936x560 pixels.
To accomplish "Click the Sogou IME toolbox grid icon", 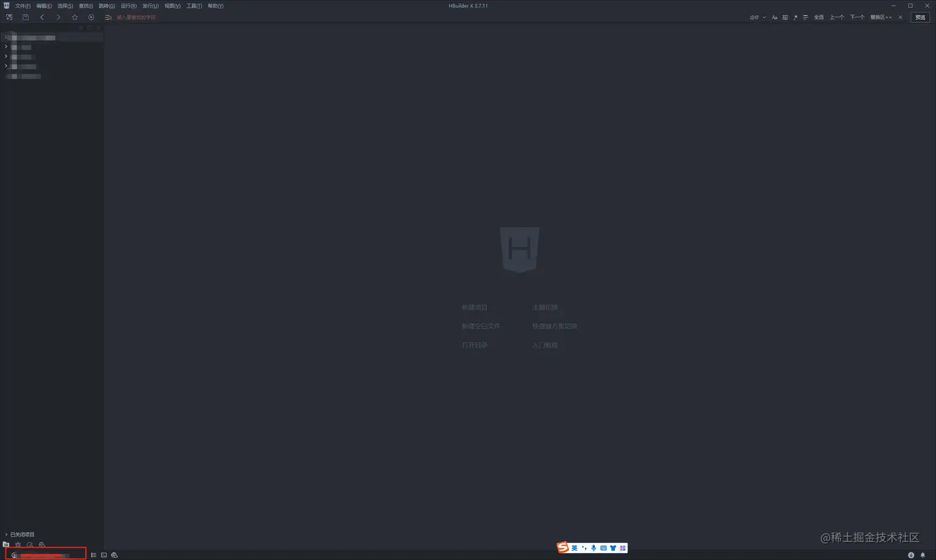I will pyautogui.click(x=623, y=548).
